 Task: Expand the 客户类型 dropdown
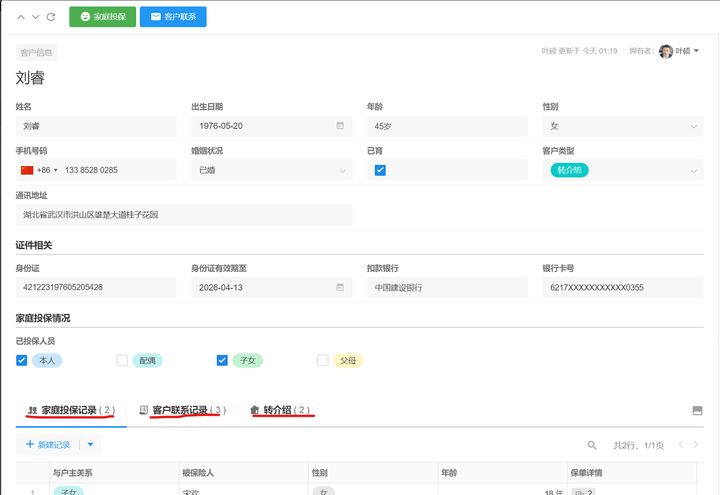click(693, 171)
